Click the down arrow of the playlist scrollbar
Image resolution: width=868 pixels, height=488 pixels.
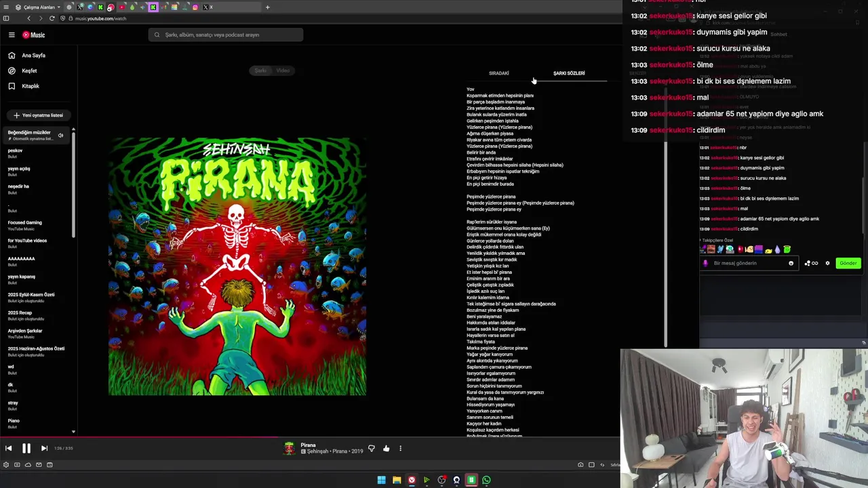click(x=73, y=432)
